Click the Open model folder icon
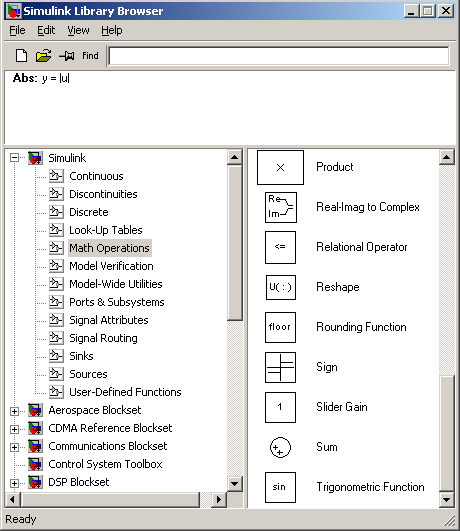460x531 pixels. 44,56
